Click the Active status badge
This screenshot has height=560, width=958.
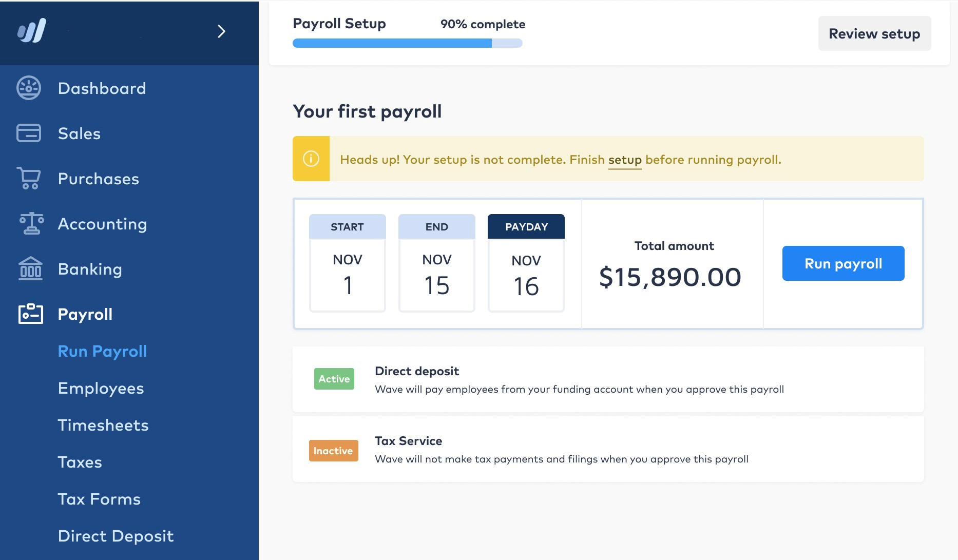334,379
